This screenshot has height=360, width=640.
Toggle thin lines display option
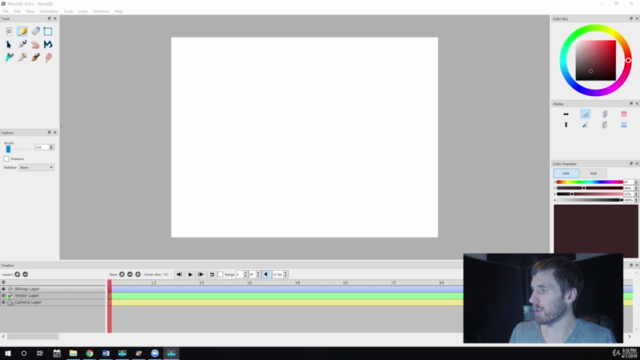(585, 114)
